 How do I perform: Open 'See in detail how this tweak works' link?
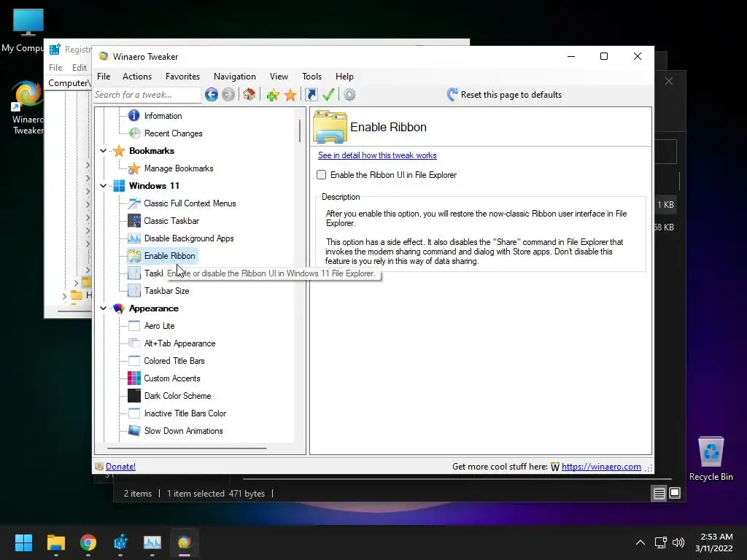pos(377,155)
